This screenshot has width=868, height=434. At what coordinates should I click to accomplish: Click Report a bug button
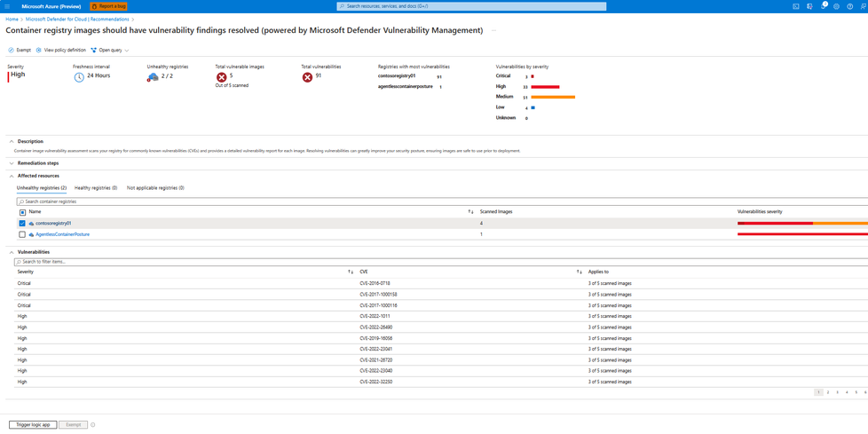point(108,6)
